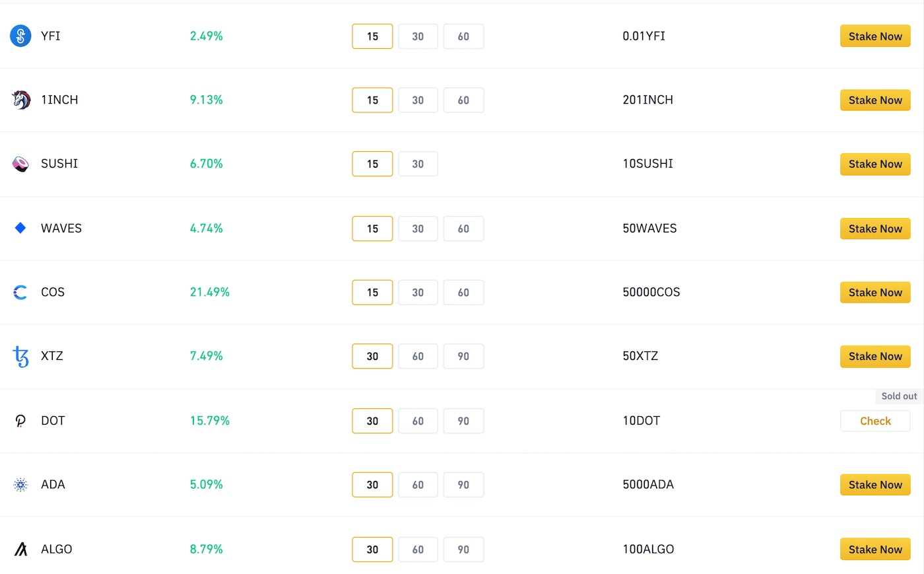Select 30-day duration for YFI
Viewport: 924px width, 574px height.
click(418, 36)
